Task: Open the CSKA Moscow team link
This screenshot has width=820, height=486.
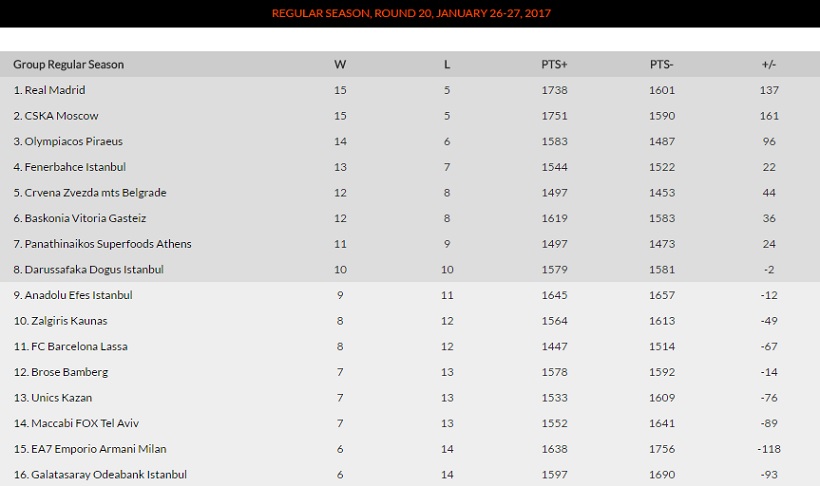Action: pos(61,116)
